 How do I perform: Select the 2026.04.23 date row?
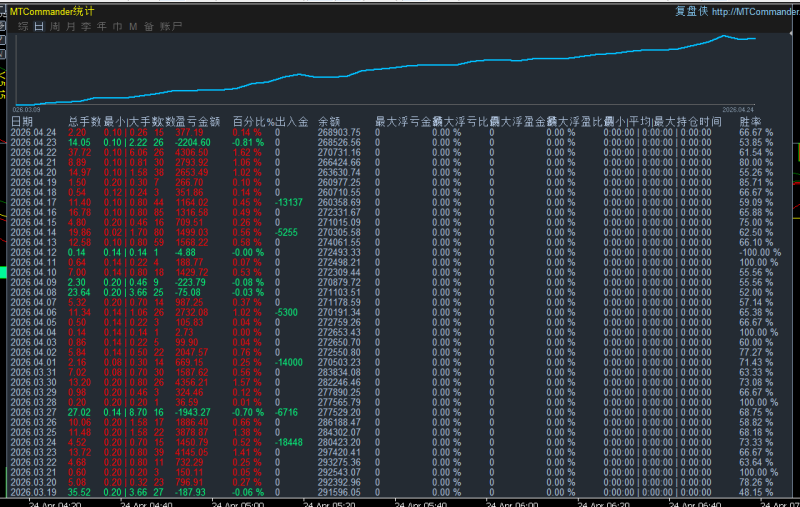[x=34, y=143]
